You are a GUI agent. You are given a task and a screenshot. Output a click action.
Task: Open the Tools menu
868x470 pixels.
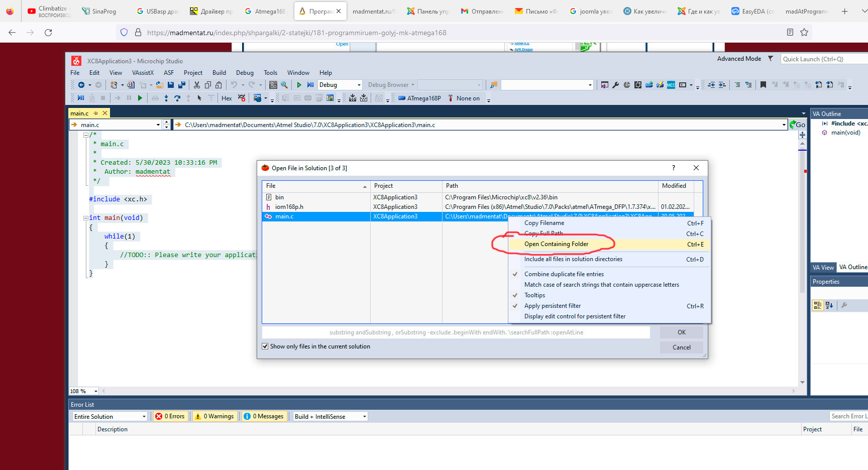(x=270, y=73)
